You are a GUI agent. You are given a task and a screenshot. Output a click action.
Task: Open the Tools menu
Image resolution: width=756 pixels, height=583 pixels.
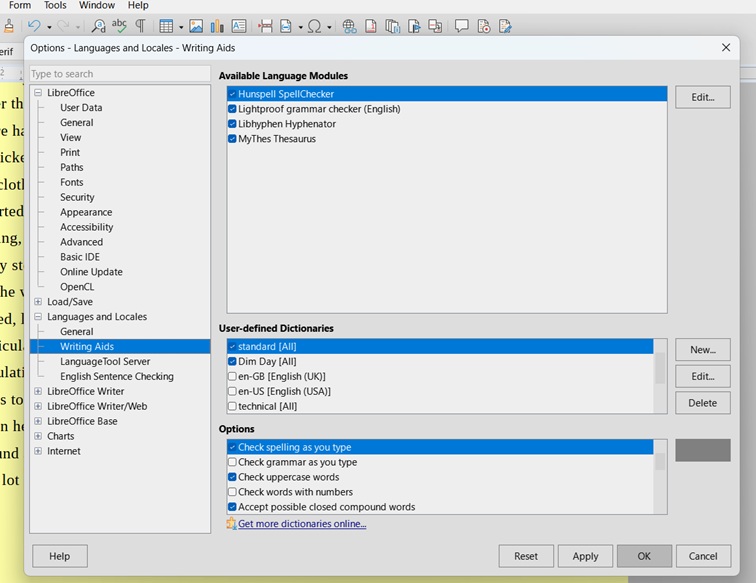[55, 6]
